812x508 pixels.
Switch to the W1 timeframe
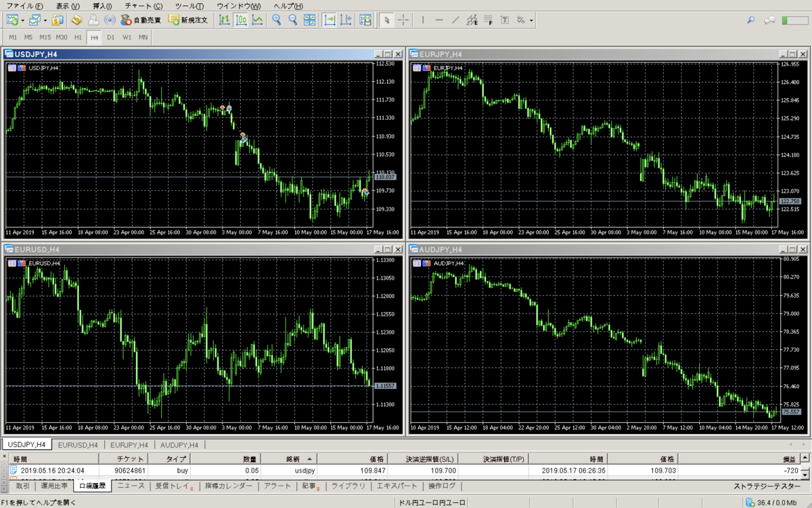tap(127, 37)
